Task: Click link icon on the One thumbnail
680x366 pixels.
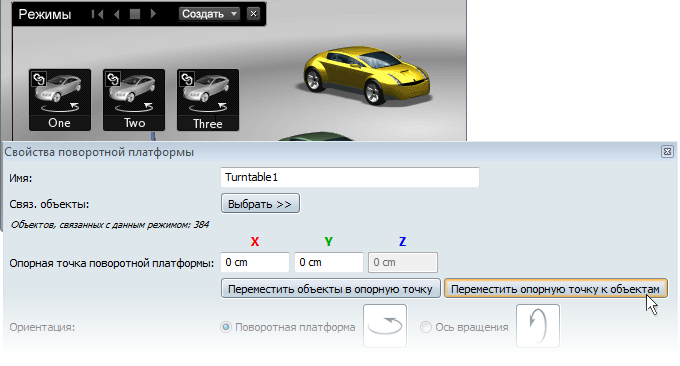Action: click(39, 79)
